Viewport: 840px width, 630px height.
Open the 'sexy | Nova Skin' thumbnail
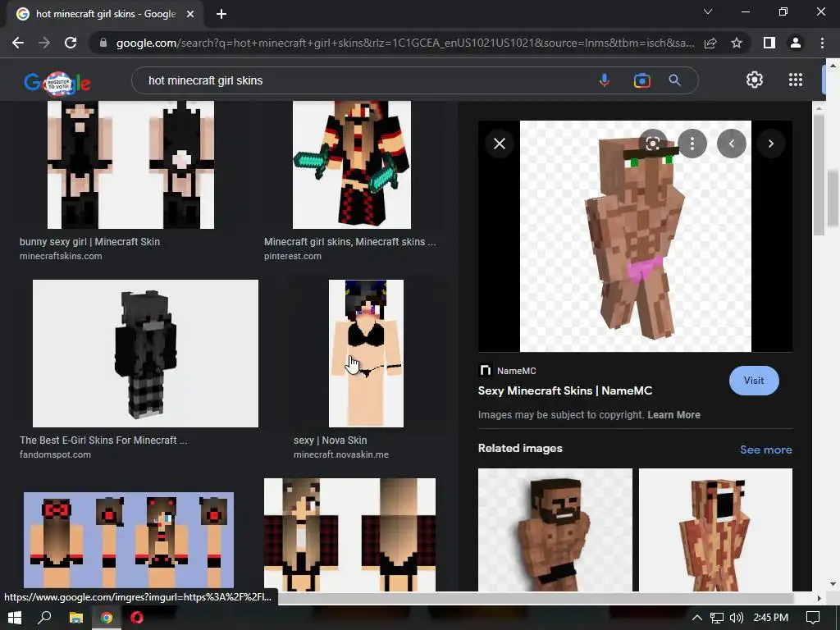pyautogui.click(x=366, y=354)
